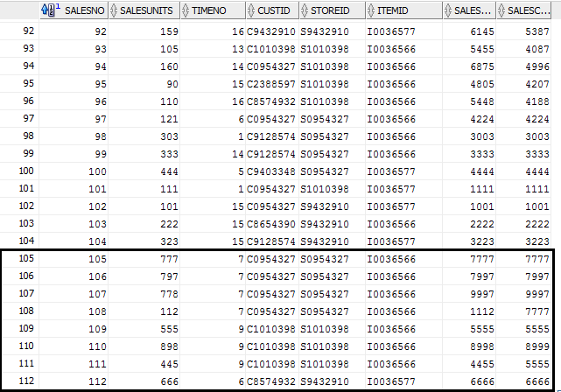Click the CUSTID cell C9432910 in row 92

pyautogui.click(x=271, y=31)
